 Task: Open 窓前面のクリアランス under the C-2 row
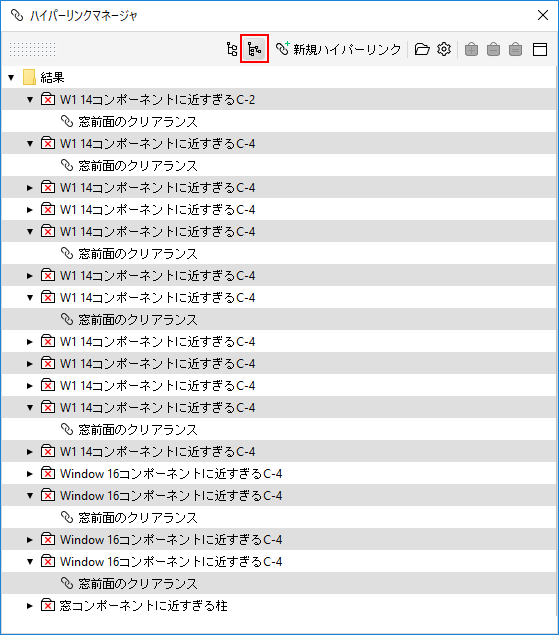[x=138, y=121]
